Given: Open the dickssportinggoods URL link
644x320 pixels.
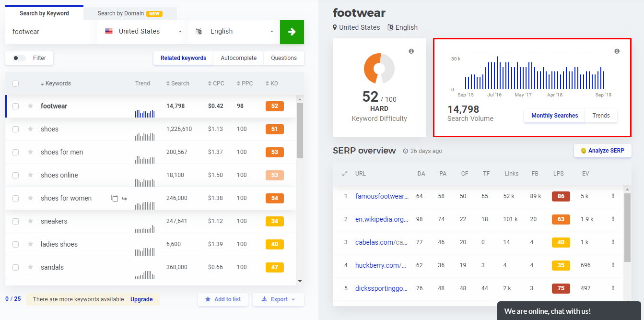Looking at the screenshot, I should 382,288.
